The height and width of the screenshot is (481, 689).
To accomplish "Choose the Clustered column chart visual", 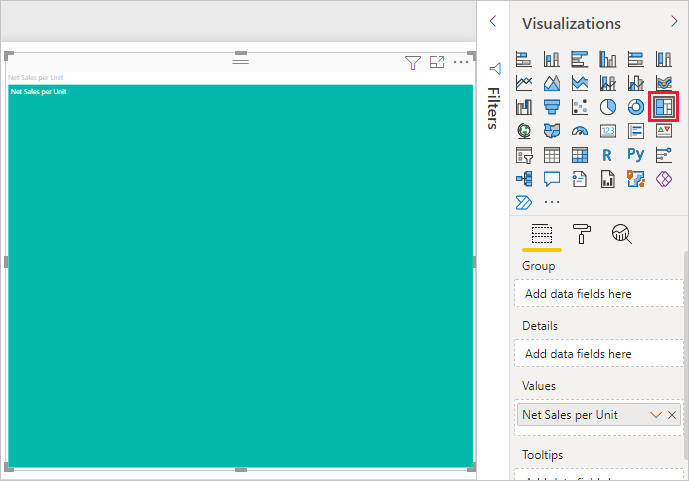I will (608, 59).
